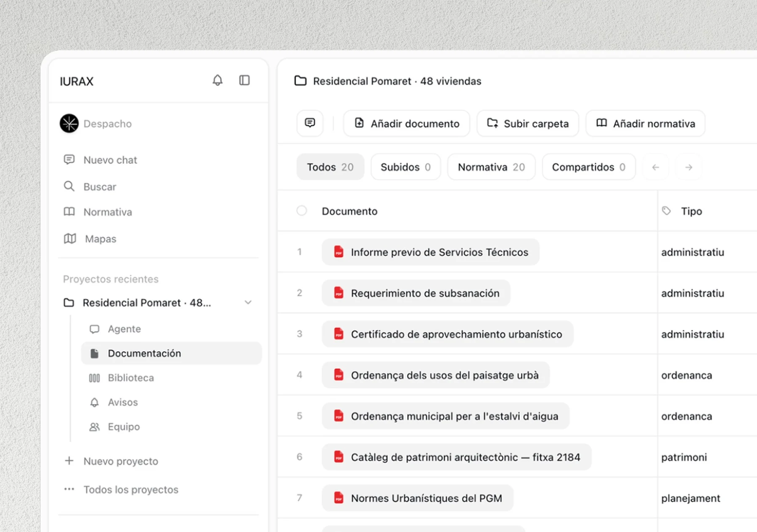
Task: Go to previous tabs with left arrow
Action: click(x=656, y=167)
